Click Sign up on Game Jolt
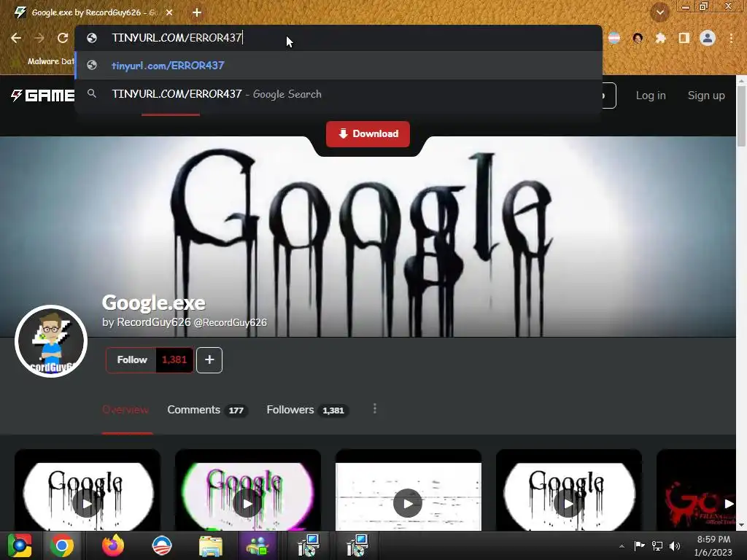This screenshot has width=747, height=560. (x=706, y=96)
